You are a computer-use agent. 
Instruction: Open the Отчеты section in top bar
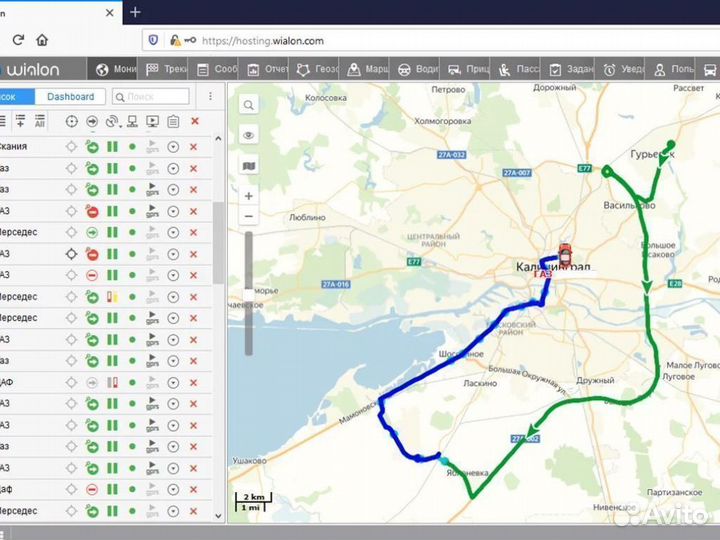point(267,70)
